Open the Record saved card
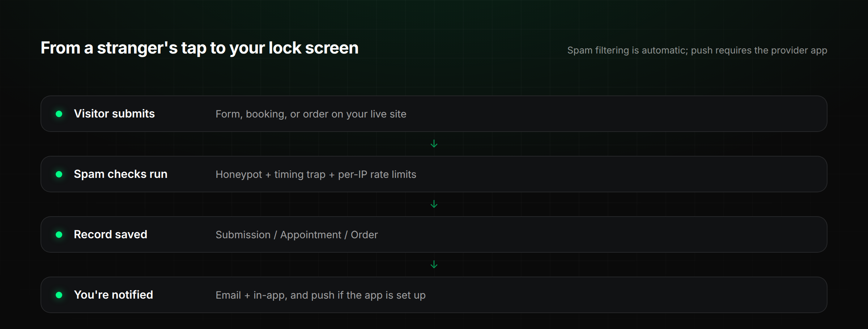This screenshot has width=868, height=329. click(x=434, y=235)
